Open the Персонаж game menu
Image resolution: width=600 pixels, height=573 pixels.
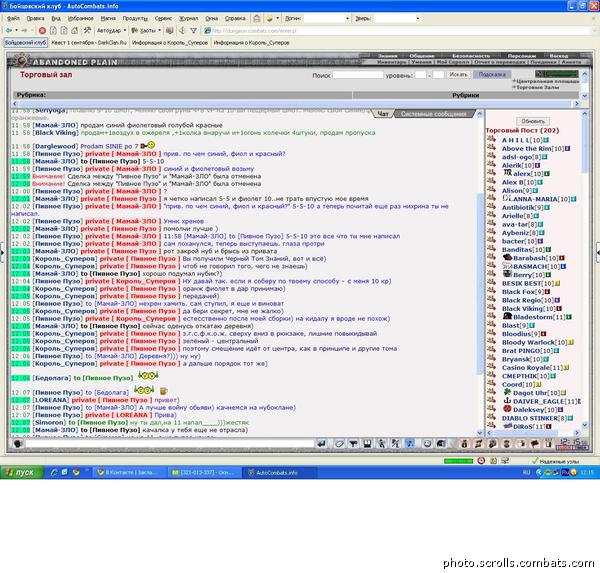click(x=521, y=56)
